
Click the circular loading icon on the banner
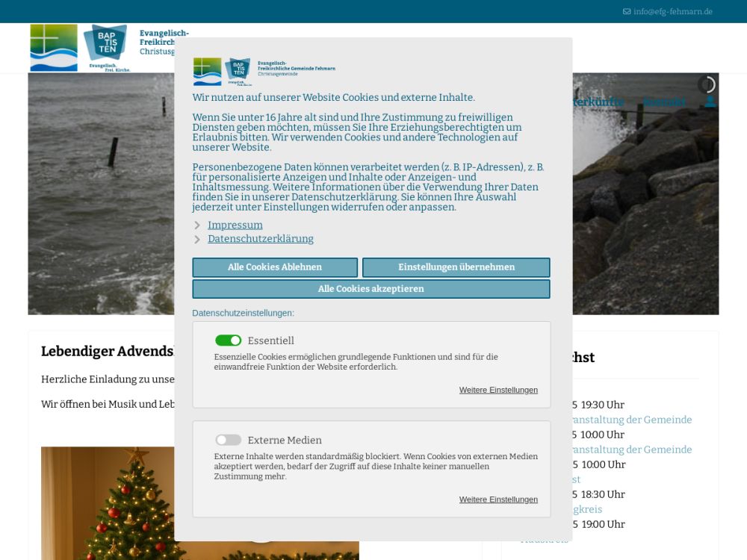pyautogui.click(x=707, y=85)
